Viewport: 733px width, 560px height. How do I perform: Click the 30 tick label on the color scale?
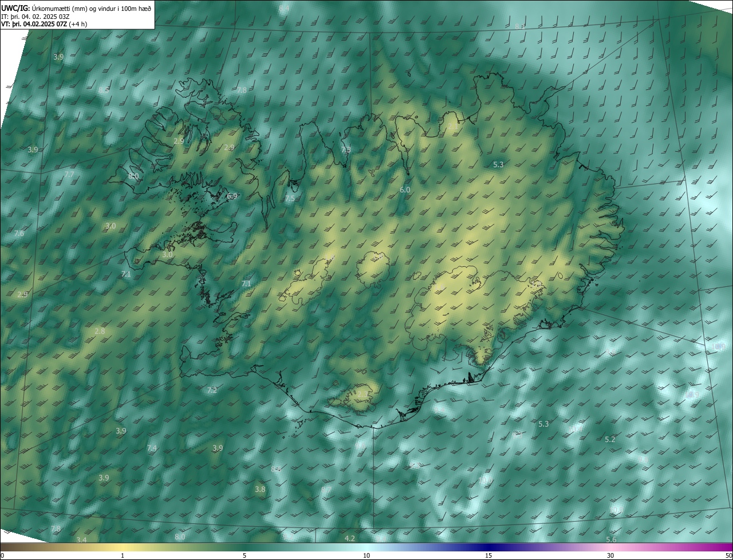[x=610, y=556]
